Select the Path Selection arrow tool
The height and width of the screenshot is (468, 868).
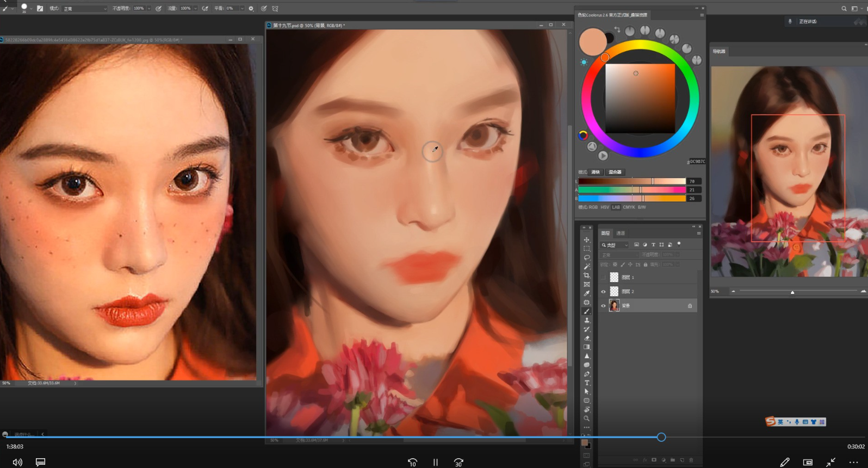[586, 391]
